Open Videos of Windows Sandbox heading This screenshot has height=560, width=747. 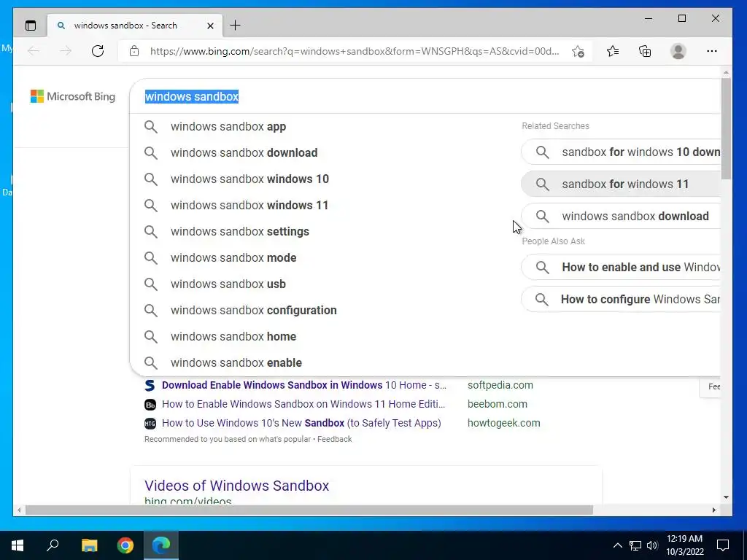click(x=237, y=485)
